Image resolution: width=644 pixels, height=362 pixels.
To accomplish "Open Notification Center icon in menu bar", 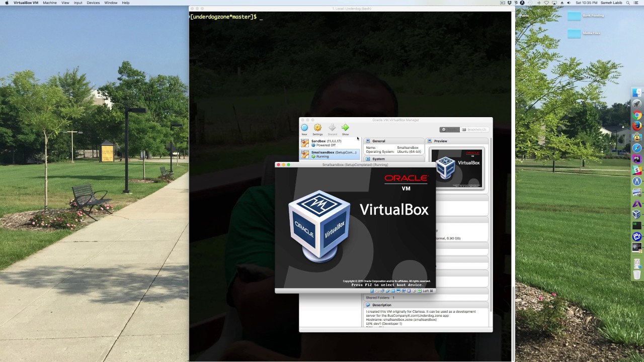I will pyautogui.click(x=636, y=3).
